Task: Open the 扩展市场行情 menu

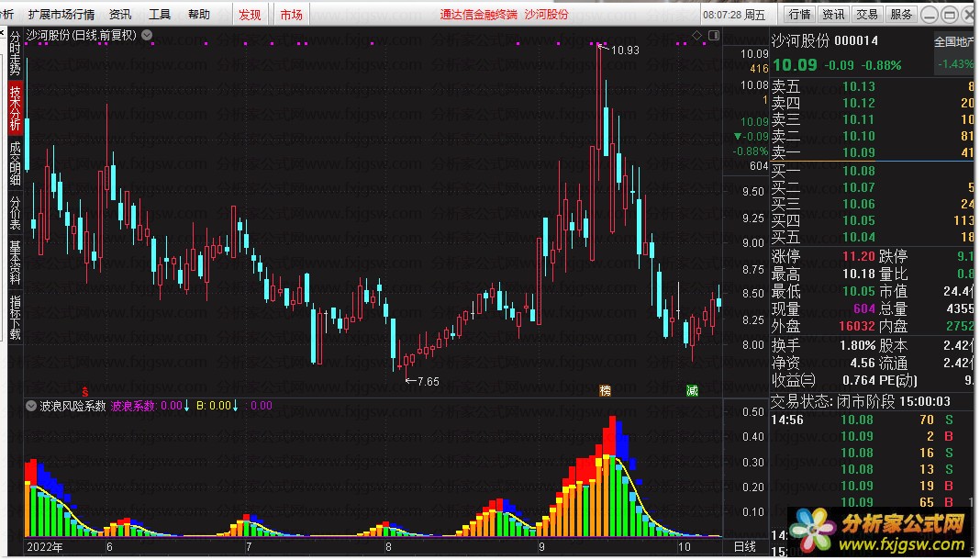Action: tap(61, 14)
